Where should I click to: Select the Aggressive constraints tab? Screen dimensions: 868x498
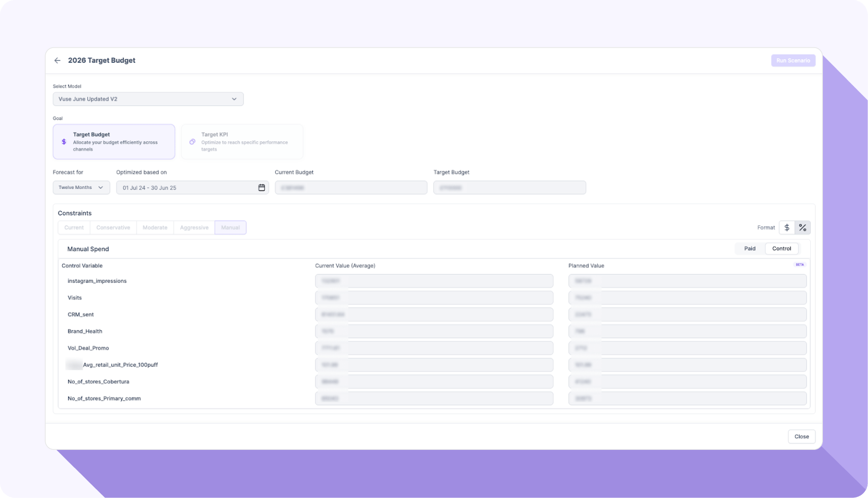(x=194, y=227)
